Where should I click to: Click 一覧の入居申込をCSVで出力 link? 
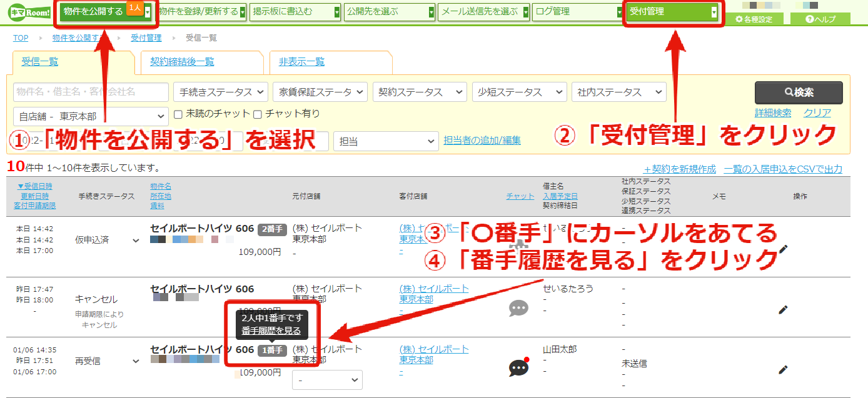(783, 169)
